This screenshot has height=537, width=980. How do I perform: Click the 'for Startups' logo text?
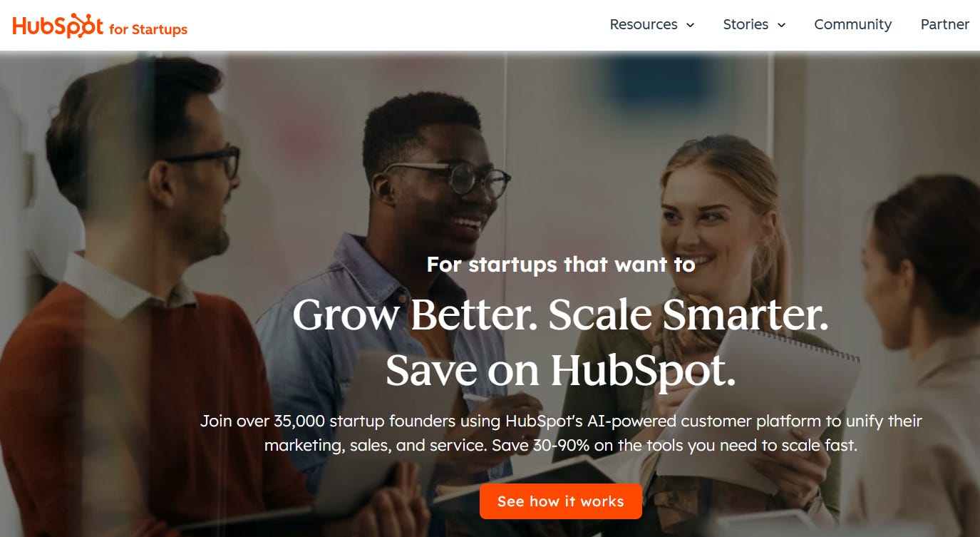point(148,29)
